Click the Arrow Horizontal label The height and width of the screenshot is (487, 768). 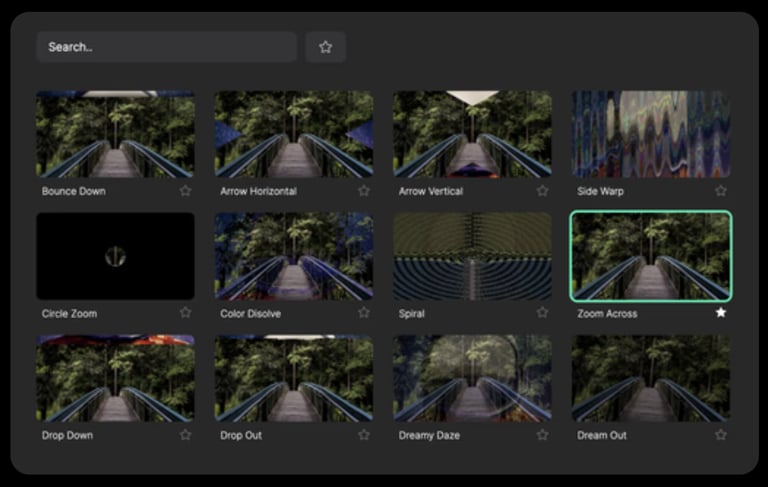pyautogui.click(x=258, y=191)
